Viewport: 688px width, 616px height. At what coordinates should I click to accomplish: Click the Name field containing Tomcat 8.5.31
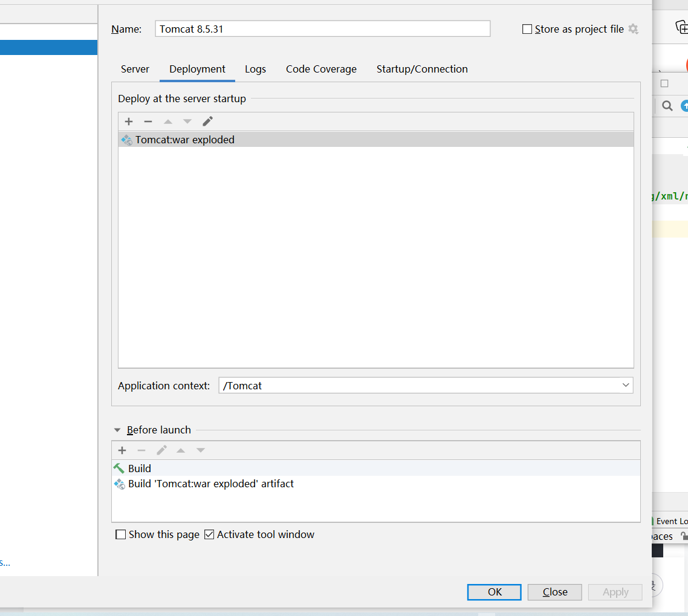pyautogui.click(x=322, y=29)
